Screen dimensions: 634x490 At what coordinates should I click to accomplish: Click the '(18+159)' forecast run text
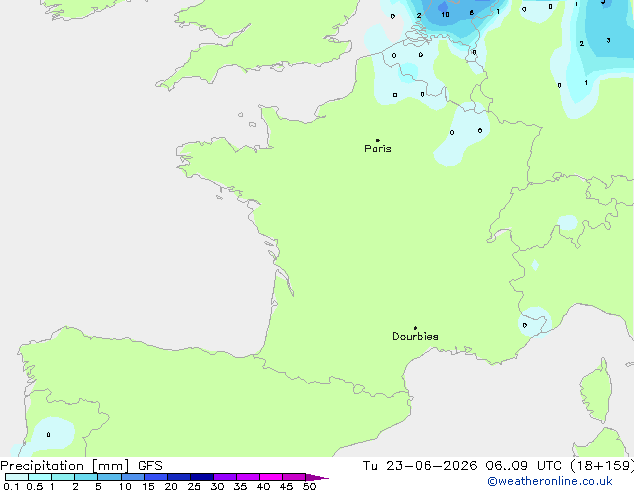coord(602,466)
